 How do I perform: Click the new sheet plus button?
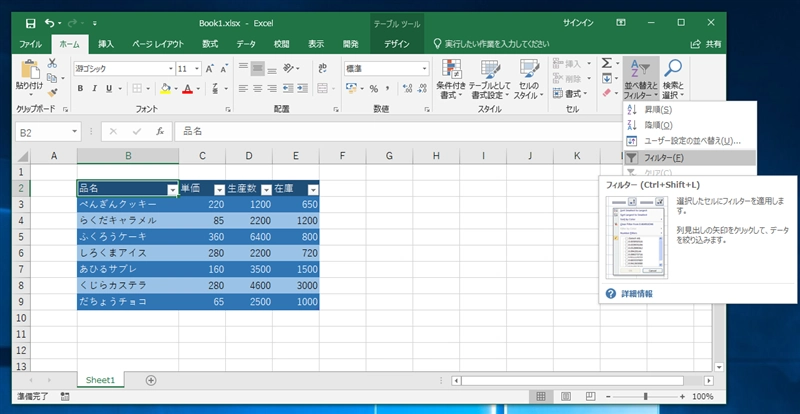[x=151, y=380]
